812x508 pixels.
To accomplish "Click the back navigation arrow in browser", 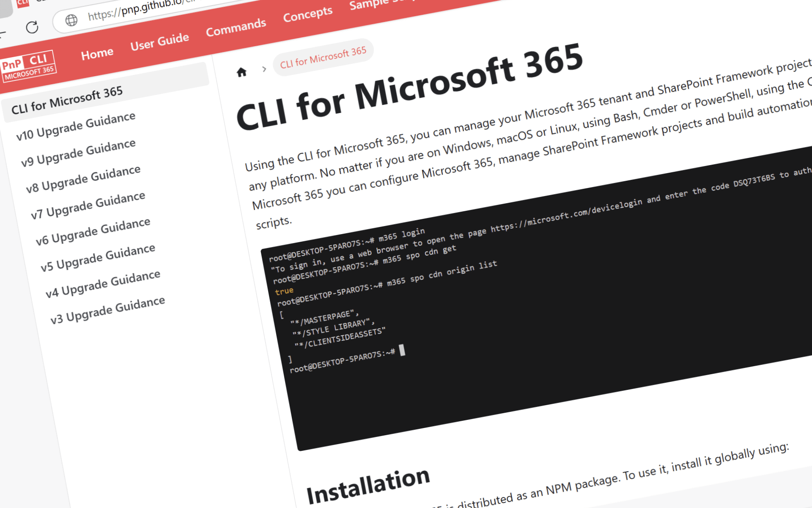I will click(x=3, y=34).
